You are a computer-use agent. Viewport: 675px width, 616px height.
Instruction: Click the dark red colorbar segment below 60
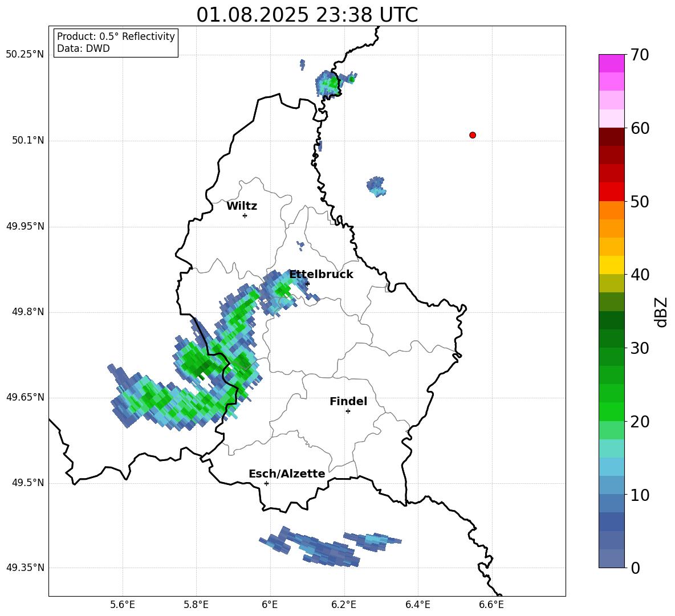click(x=612, y=137)
